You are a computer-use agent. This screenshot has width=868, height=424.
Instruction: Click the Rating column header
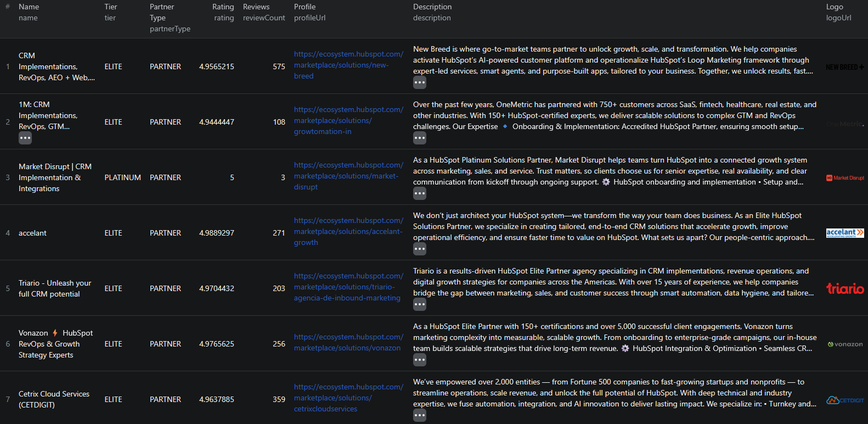[223, 7]
